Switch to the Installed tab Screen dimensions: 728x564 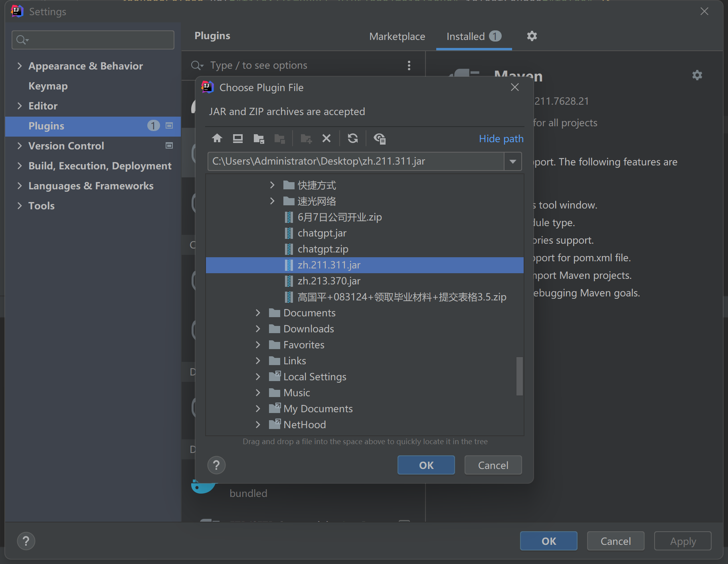point(474,36)
